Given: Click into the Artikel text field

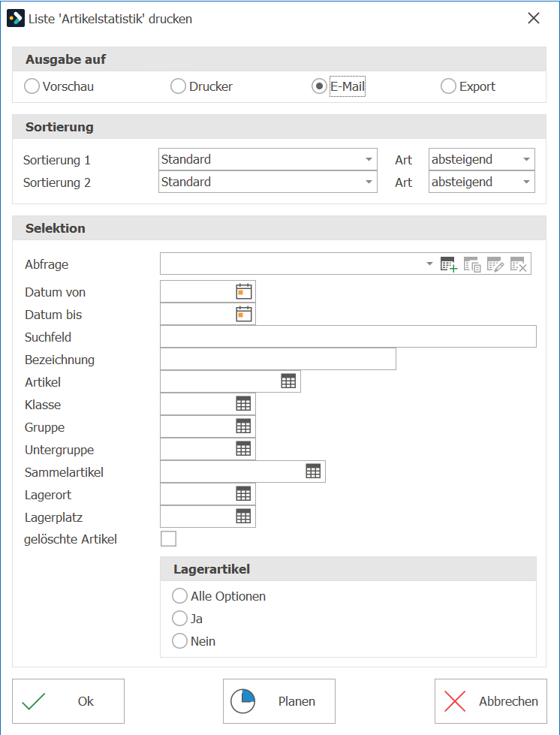Looking at the screenshot, I should click(220, 381).
